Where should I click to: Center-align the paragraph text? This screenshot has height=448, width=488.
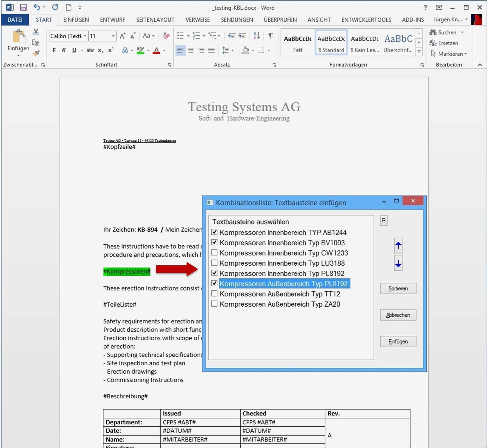(191, 50)
